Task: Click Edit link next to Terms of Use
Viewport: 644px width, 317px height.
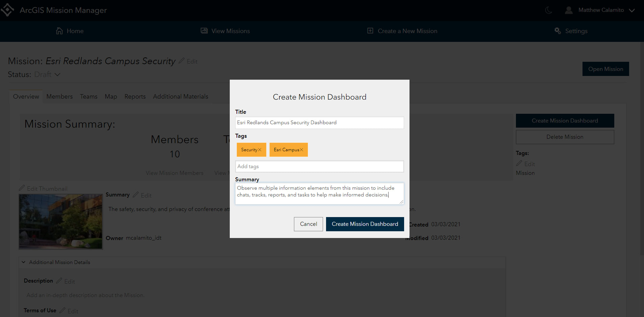Action: click(x=73, y=311)
